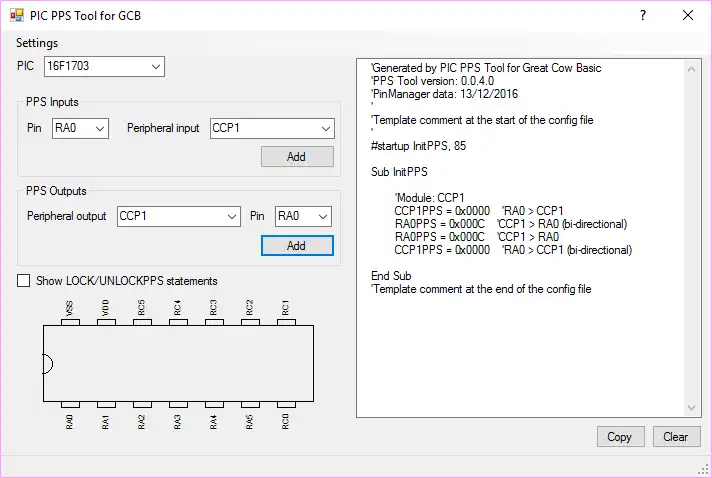
Task: Select the RA5 pin on chip diagram
Action: pos(250,404)
